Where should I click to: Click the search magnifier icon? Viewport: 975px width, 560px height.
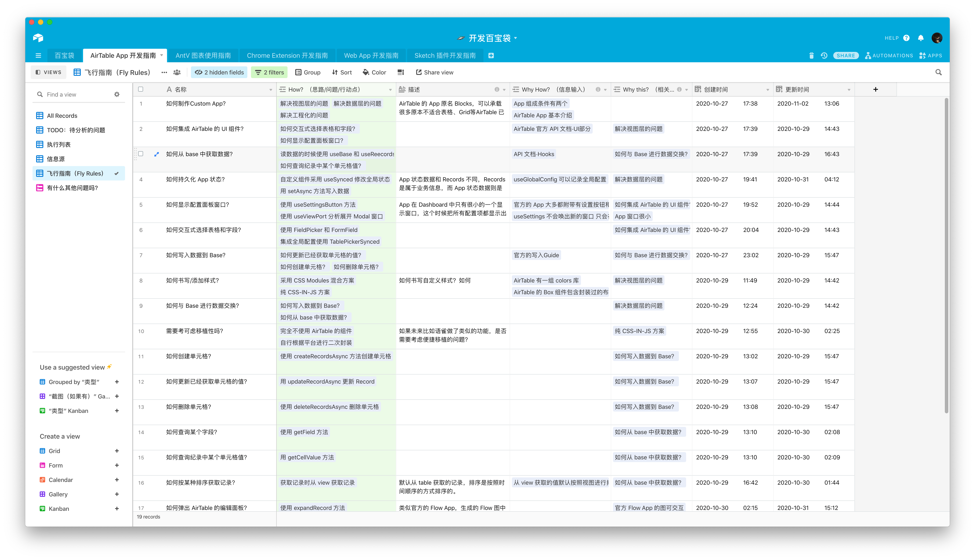click(938, 72)
